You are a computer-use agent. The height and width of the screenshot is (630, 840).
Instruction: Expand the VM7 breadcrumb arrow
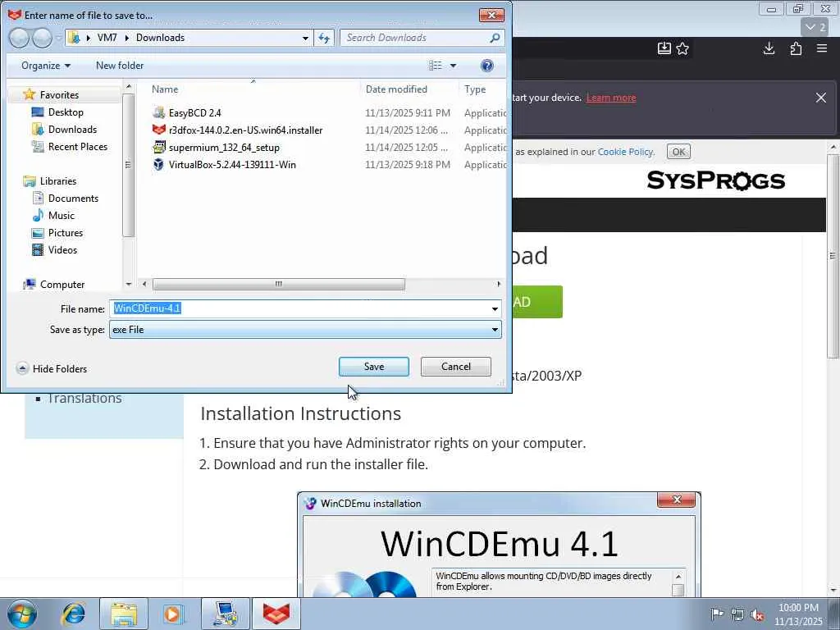tap(127, 38)
